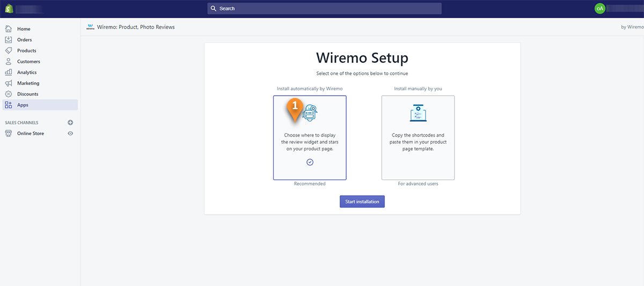Select the manual install option card
The width and height of the screenshot is (644, 286).
coord(418,138)
